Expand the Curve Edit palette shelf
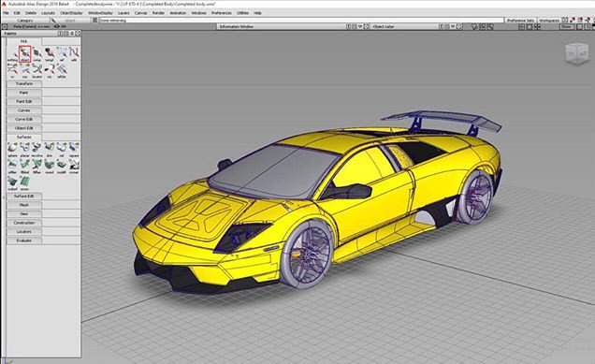The image size is (595, 364). pos(24,119)
